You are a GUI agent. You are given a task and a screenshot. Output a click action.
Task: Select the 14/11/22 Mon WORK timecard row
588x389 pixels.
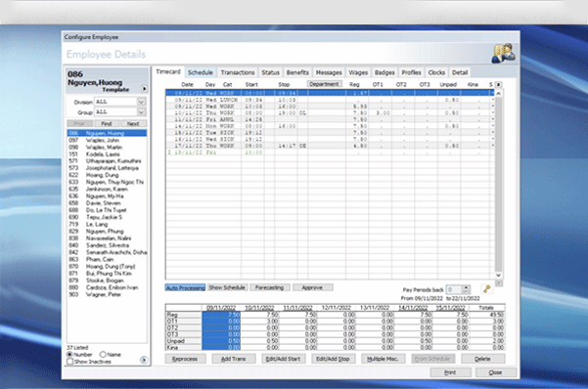pos(330,126)
